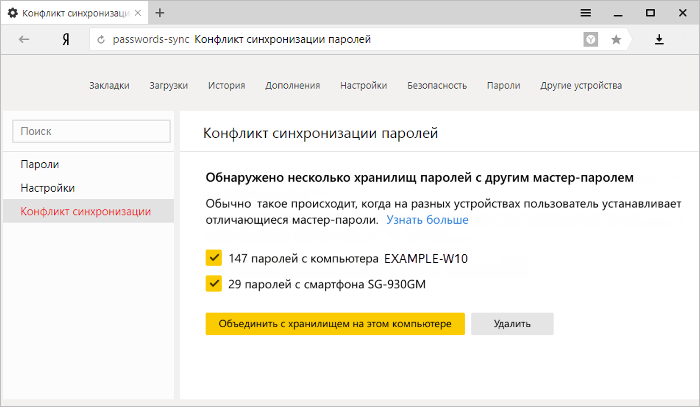Open the "История" section

[x=226, y=85]
